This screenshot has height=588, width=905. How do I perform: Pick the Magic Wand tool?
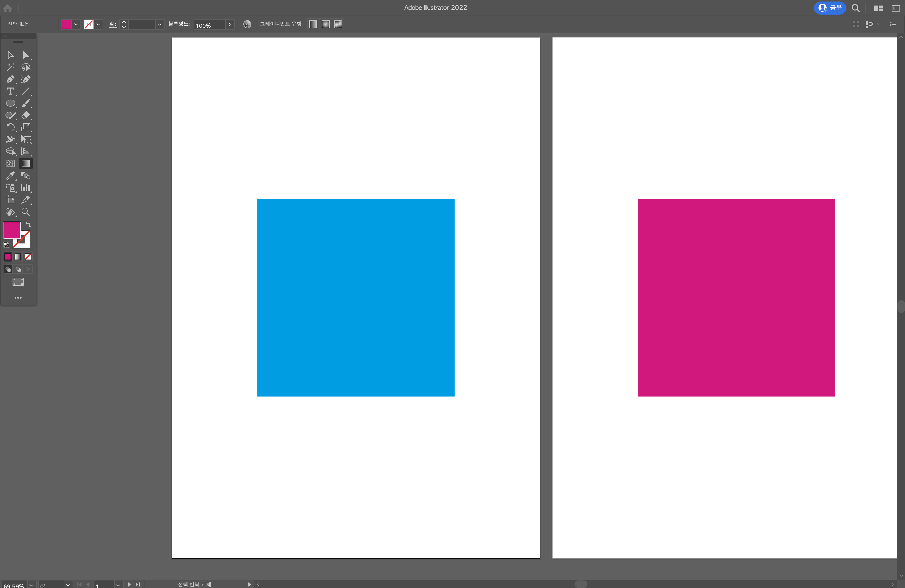[10, 67]
